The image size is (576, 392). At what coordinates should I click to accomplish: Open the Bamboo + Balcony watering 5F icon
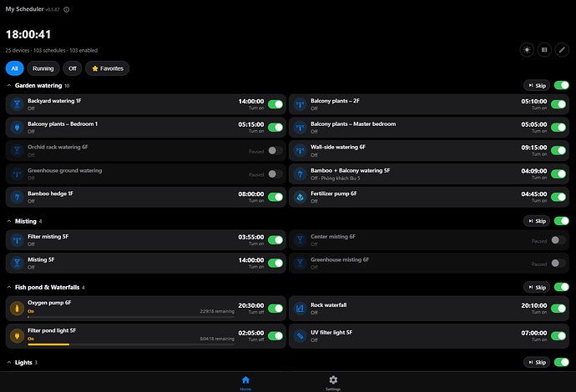pyautogui.click(x=301, y=174)
